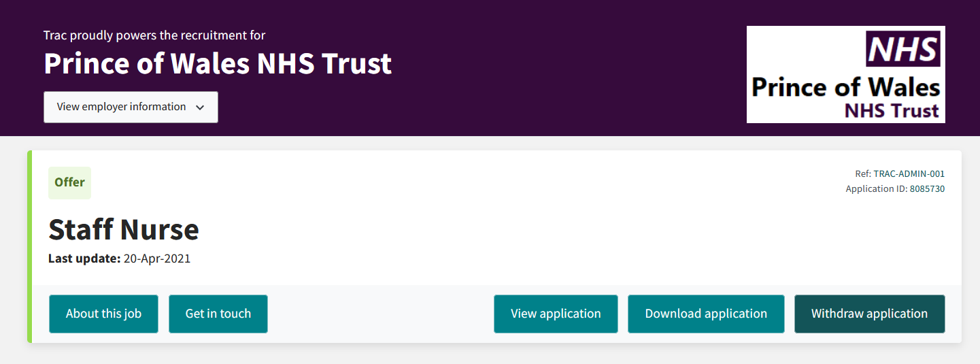Open the Prince of Wales NHS Trust logo image

click(846, 75)
